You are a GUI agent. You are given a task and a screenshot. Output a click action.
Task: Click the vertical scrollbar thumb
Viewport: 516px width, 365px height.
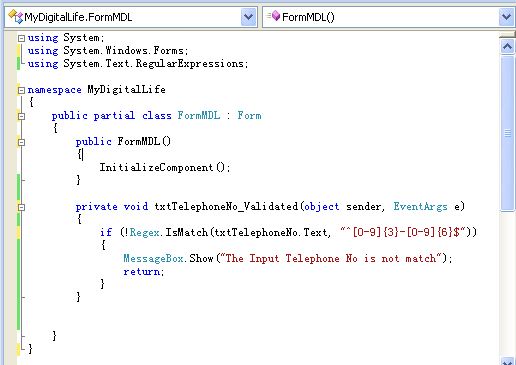[x=507, y=133]
